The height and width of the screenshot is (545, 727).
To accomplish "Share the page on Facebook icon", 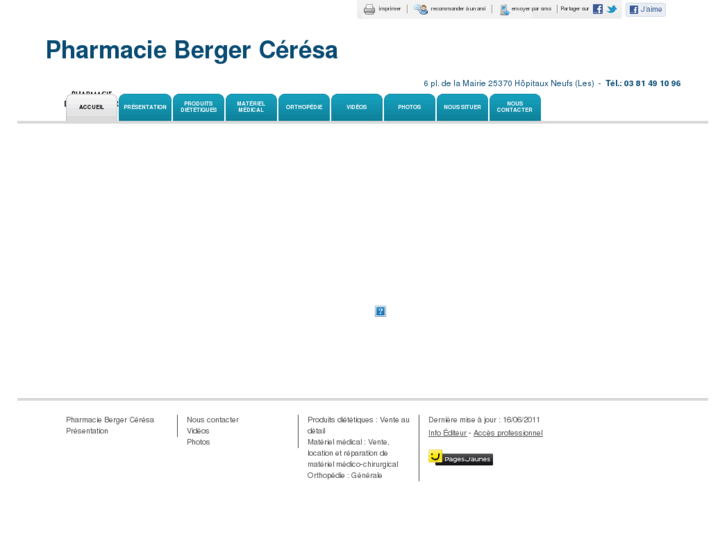I will (598, 9).
